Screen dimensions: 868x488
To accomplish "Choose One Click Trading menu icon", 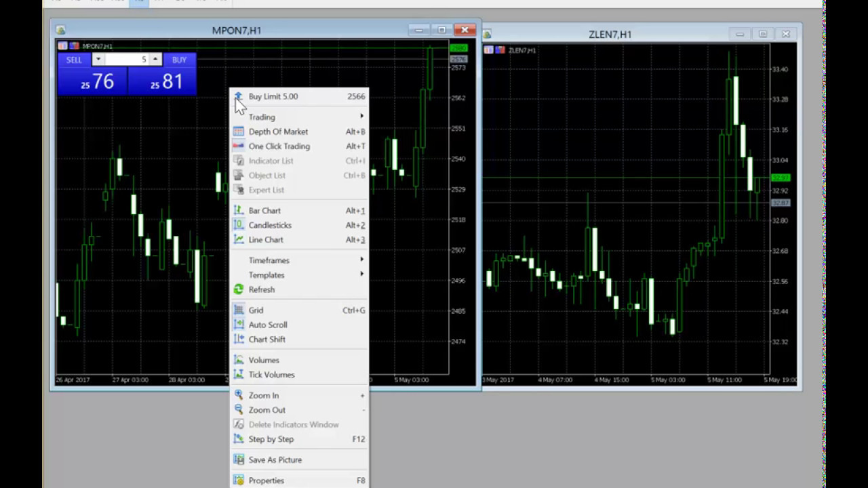I will click(x=238, y=146).
